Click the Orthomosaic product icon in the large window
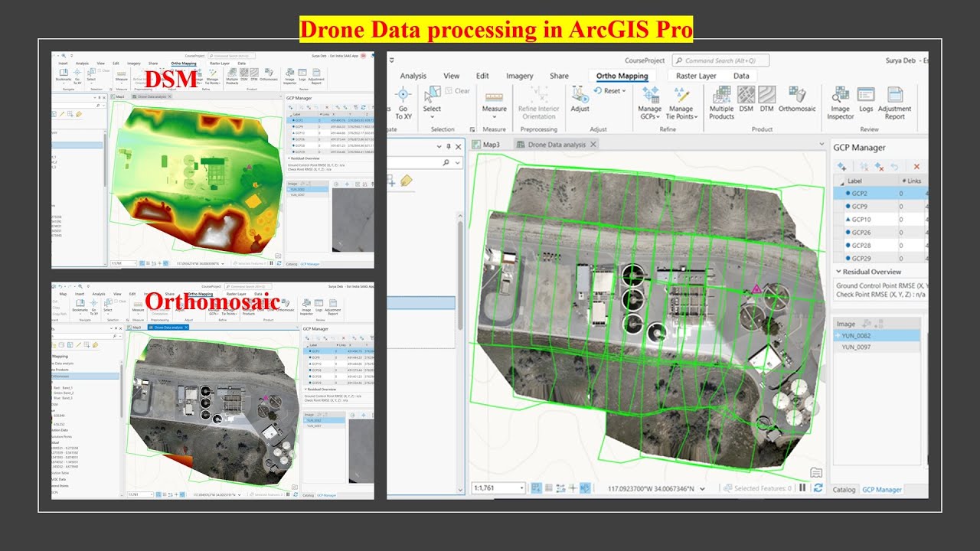The image size is (980, 551). pyautogui.click(x=797, y=99)
